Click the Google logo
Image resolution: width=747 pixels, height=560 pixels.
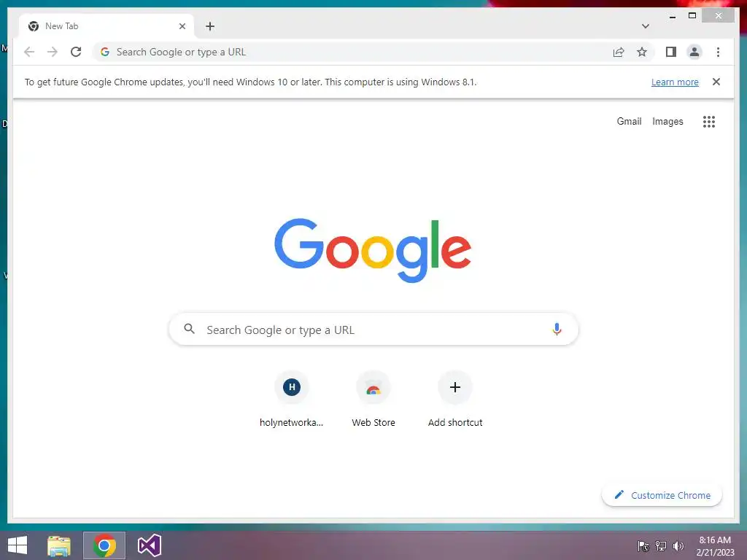(x=373, y=250)
